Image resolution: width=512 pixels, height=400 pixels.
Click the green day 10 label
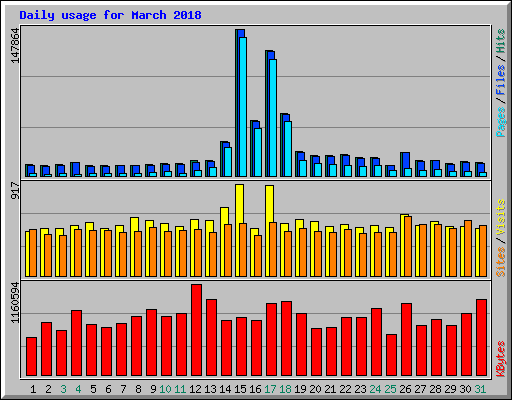click(165, 389)
